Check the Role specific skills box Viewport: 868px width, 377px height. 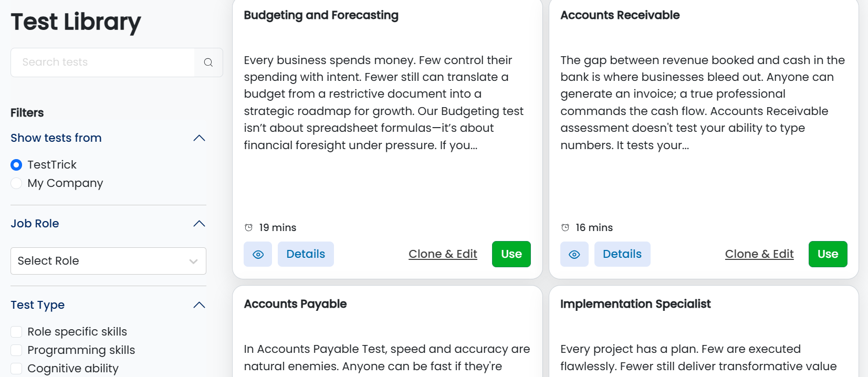coord(16,332)
